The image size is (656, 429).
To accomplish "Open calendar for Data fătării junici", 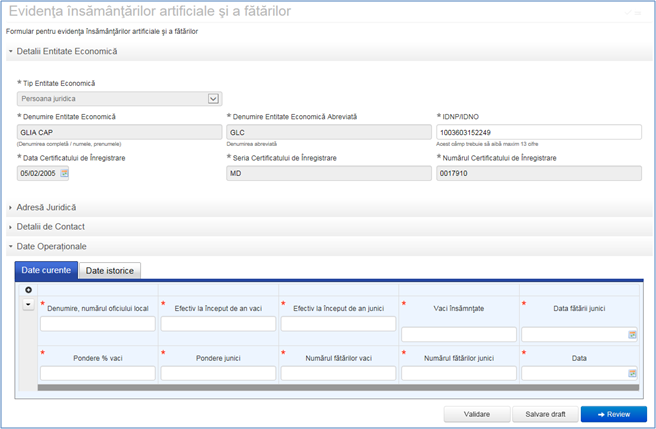I will click(632, 335).
